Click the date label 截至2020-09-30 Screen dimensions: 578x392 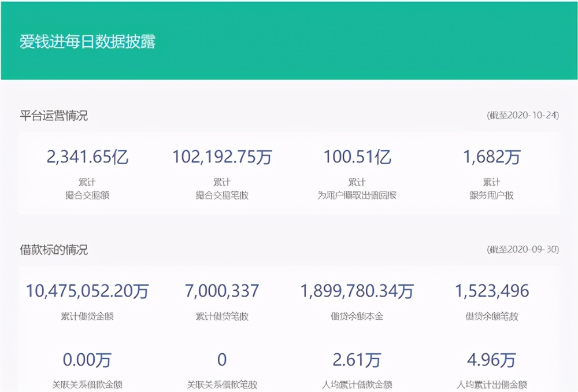[x=521, y=247]
